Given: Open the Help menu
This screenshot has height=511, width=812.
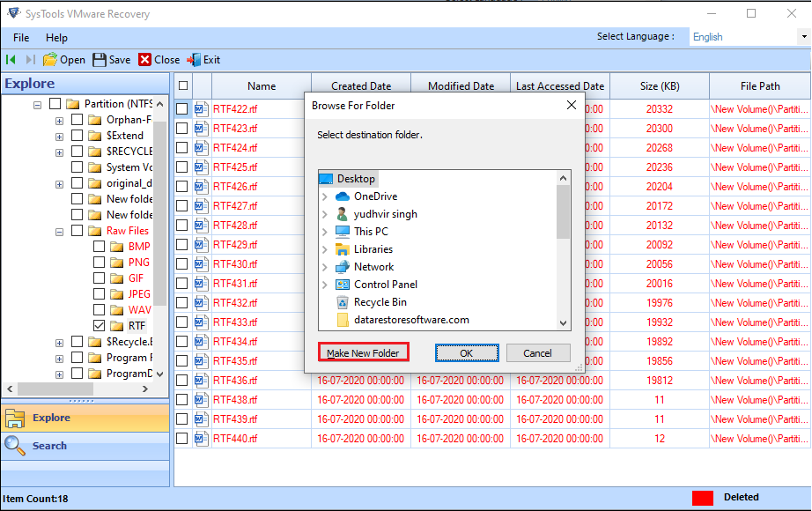Looking at the screenshot, I should [x=56, y=38].
